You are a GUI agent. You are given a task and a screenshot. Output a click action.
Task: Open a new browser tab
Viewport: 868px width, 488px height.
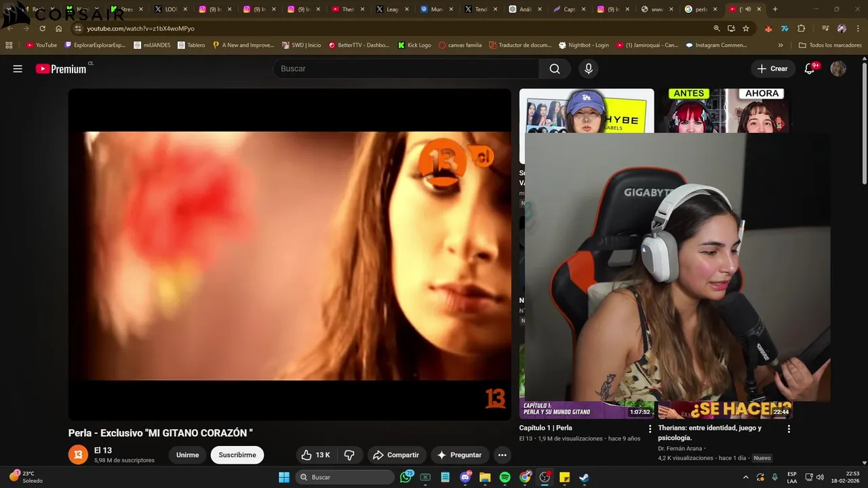click(x=775, y=9)
